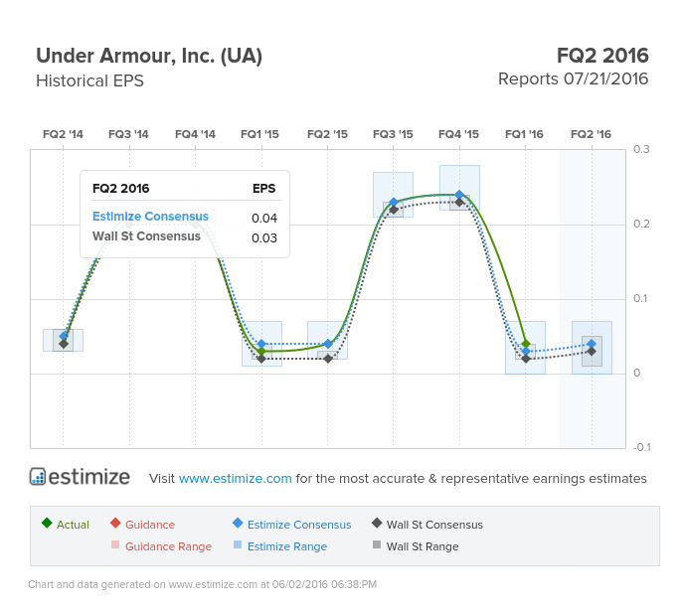The height and width of the screenshot is (616, 681).
Task: Click the green Actual diamond legend marker
Action: click(47, 523)
